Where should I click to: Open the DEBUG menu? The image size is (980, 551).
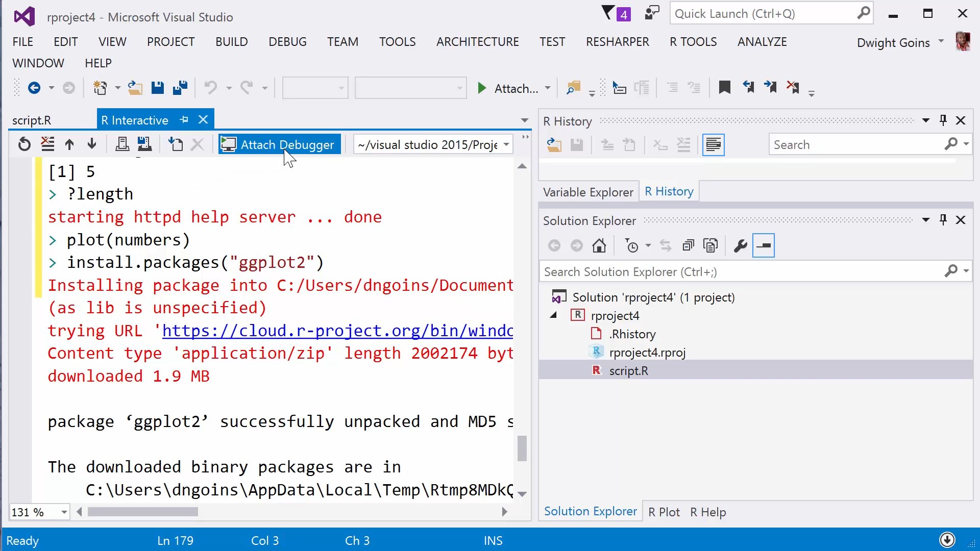(x=288, y=42)
